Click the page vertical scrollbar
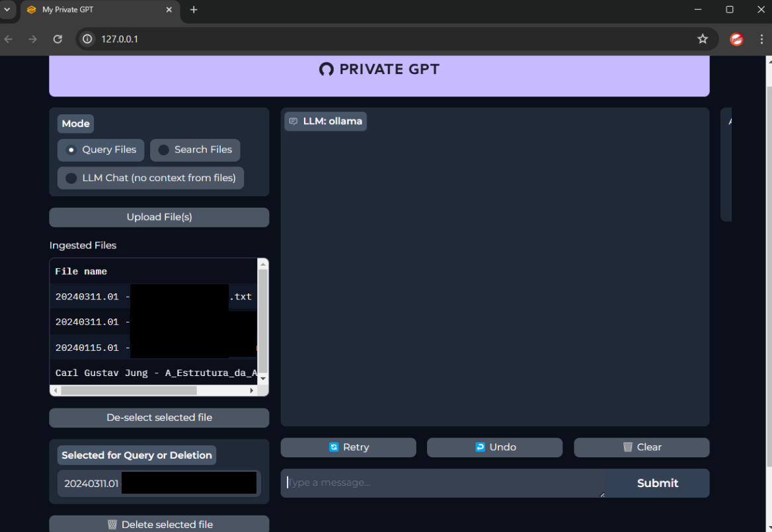 [769, 276]
